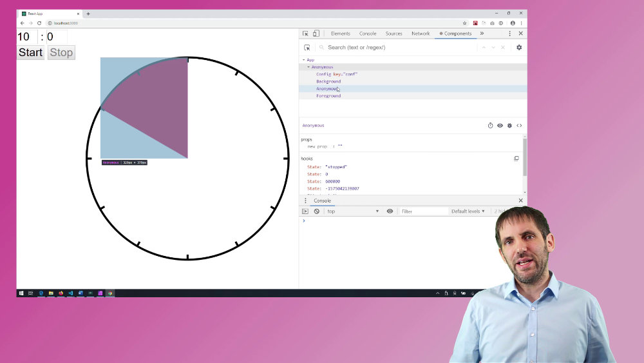Click the view source angle brackets icon
644x363 pixels.
point(519,126)
